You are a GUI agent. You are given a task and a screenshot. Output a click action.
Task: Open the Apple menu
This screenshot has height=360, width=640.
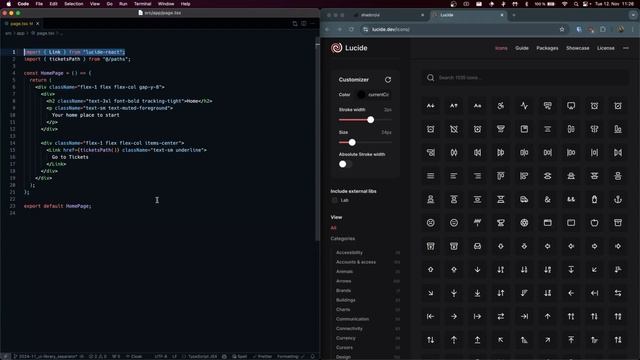click(x=9, y=4)
